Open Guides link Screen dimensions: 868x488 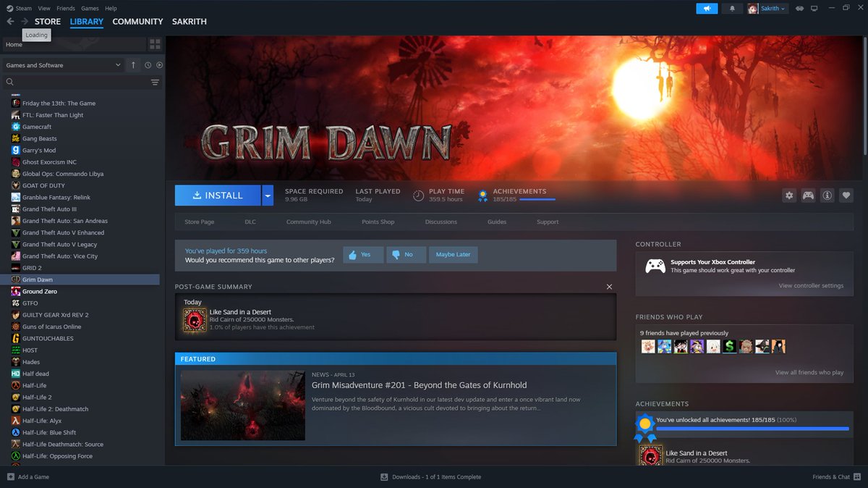pos(497,222)
